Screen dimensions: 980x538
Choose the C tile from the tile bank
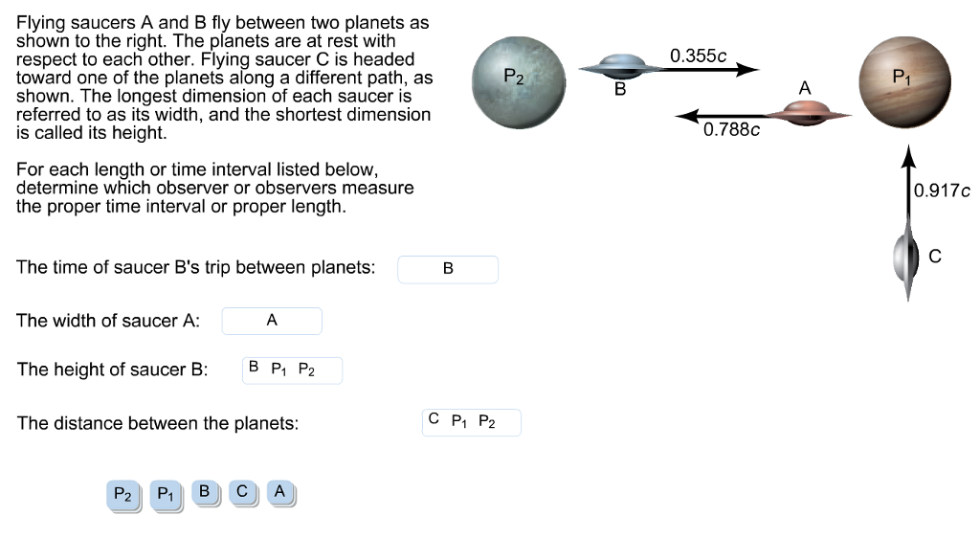pyautogui.click(x=242, y=492)
